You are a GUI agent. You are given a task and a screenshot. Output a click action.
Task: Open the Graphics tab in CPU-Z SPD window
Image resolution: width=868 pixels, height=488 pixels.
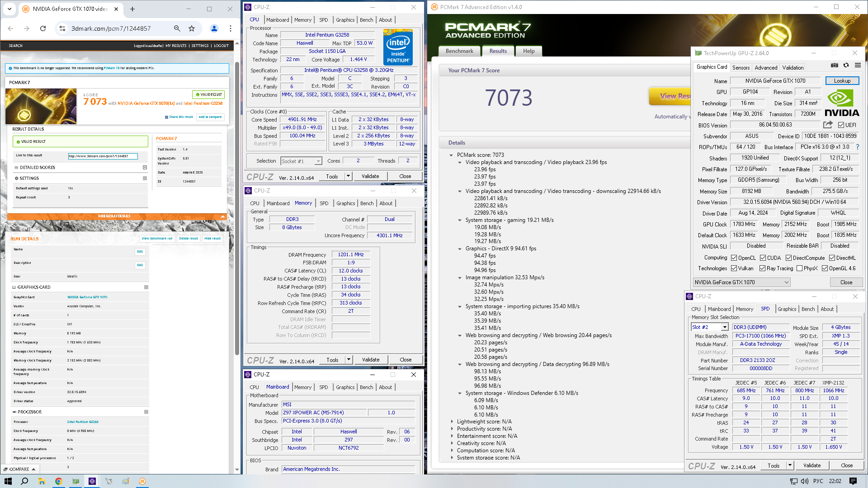(x=787, y=309)
